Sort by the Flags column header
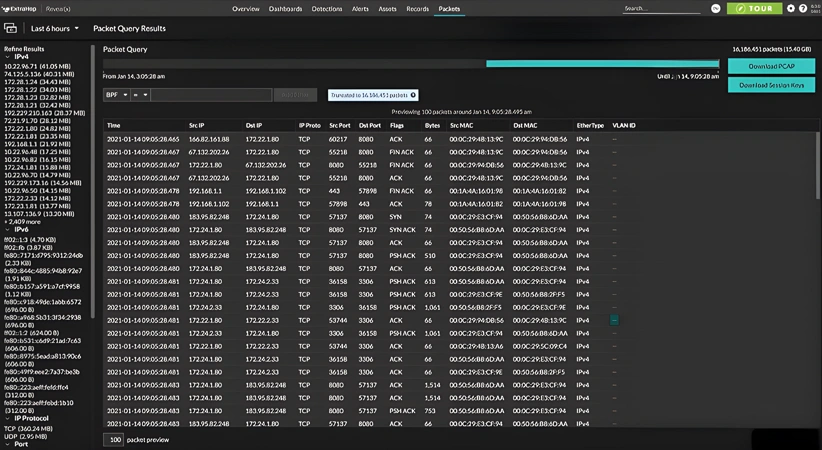 pos(396,125)
